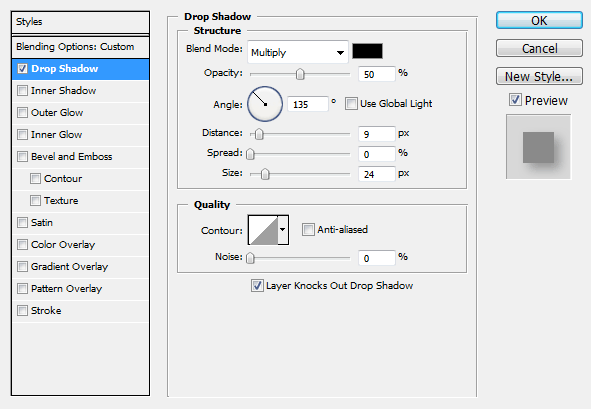Viewport: 591px width, 409px height.
Task: Click the Opacity slider handle
Action: pos(300,74)
